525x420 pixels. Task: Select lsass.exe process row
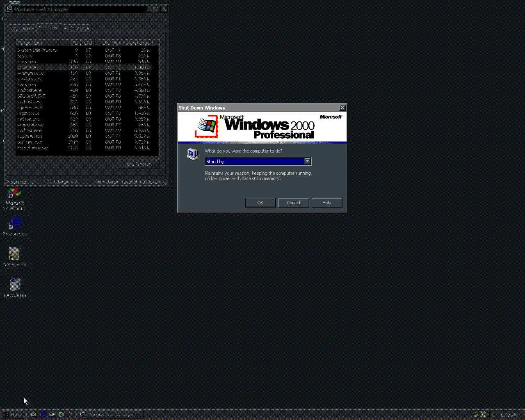coord(84,84)
